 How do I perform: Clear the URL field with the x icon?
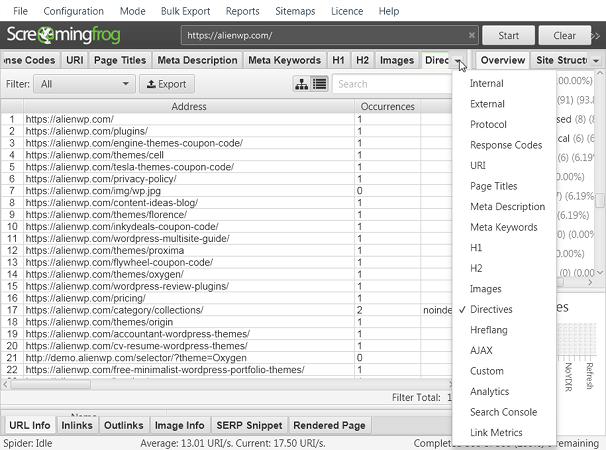click(472, 36)
